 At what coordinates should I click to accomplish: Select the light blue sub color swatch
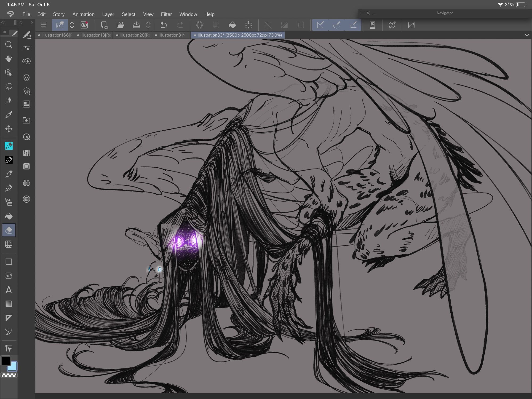click(13, 367)
